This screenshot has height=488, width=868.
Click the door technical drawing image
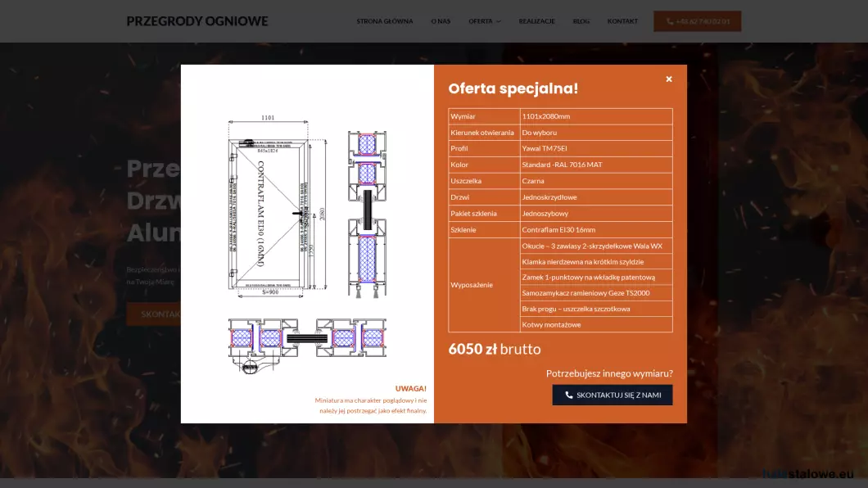point(277,206)
